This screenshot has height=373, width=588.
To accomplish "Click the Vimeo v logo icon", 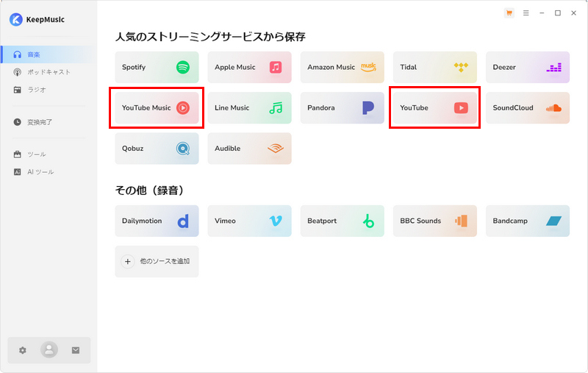I will pos(276,221).
